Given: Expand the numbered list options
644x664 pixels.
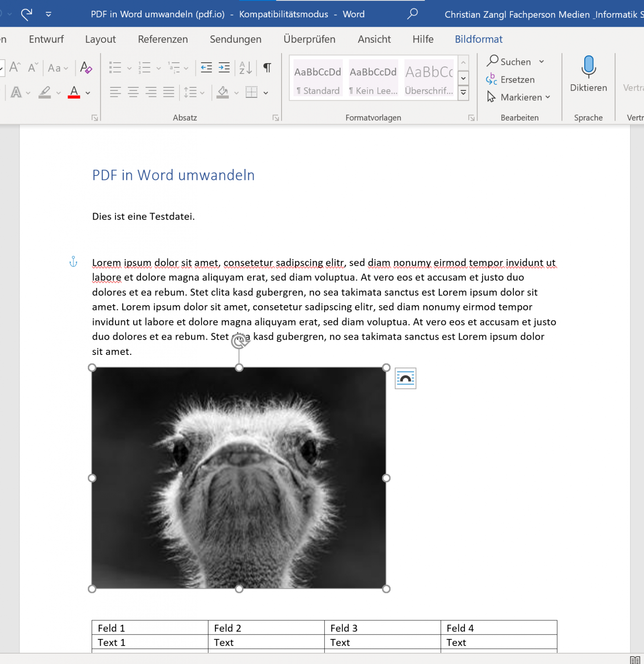Looking at the screenshot, I should [x=159, y=68].
